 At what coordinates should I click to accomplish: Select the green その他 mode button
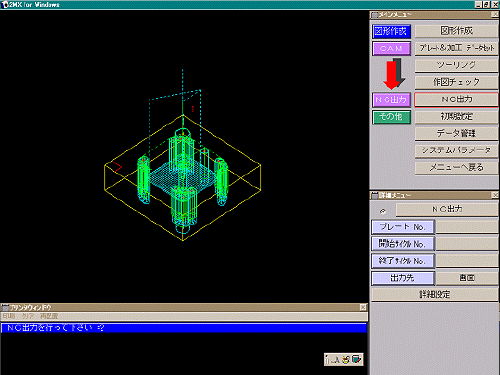coord(391,117)
